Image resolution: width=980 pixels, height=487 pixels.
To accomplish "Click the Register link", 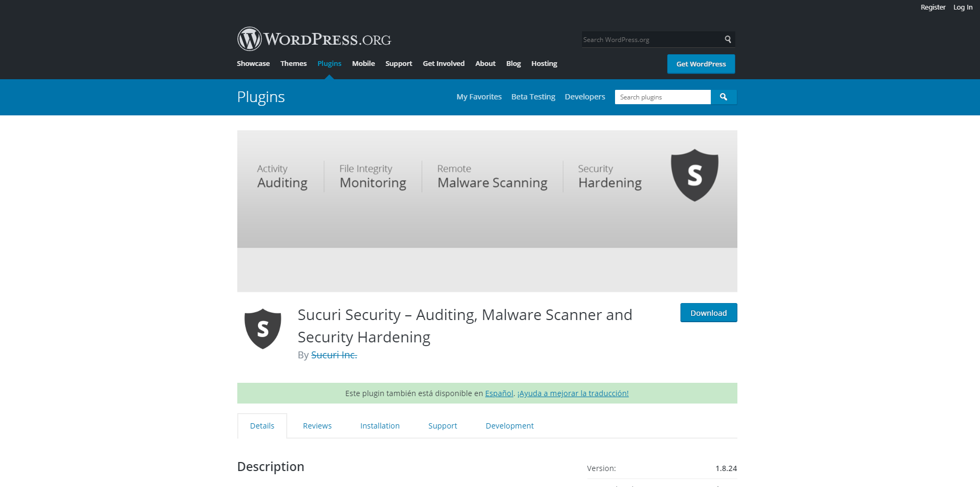I will tap(933, 7).
